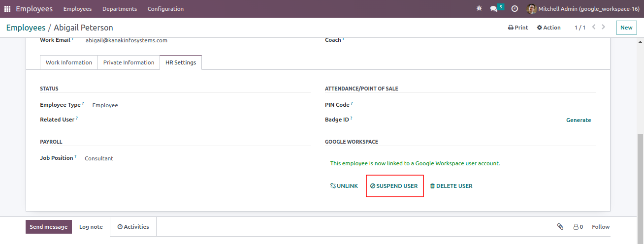This screenshot has width=644, height=244.
Task: Open the apps grid menu icon
Action: click(7, 9)
